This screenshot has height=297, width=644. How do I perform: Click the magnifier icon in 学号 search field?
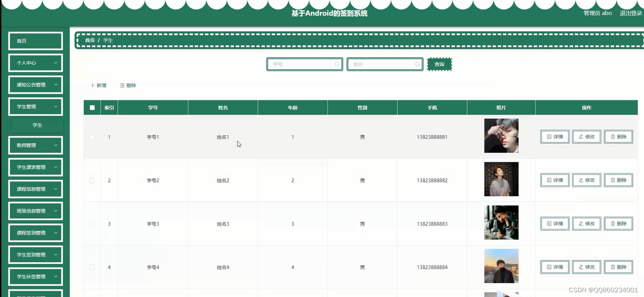(337, 64)
